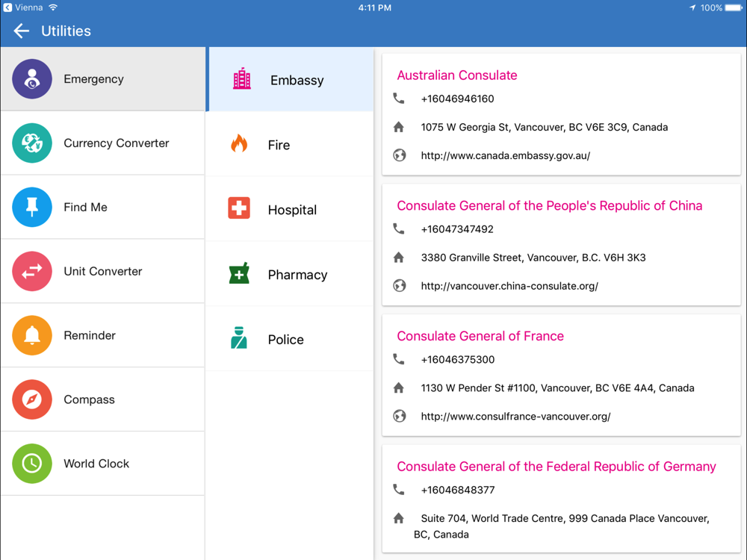Call Australian Consulate at +16046946160

click(457, 99)
